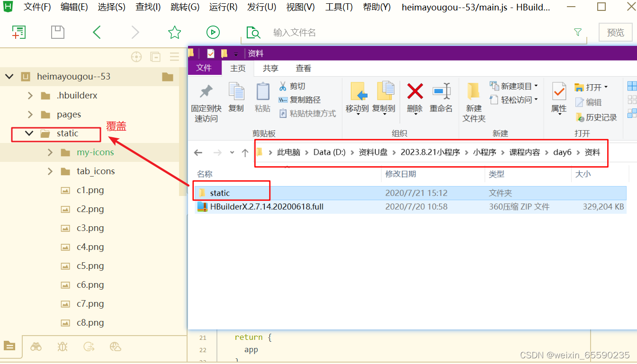637x364 pixels.
Task: Expand the pages folder
Action: pos(30,114)
